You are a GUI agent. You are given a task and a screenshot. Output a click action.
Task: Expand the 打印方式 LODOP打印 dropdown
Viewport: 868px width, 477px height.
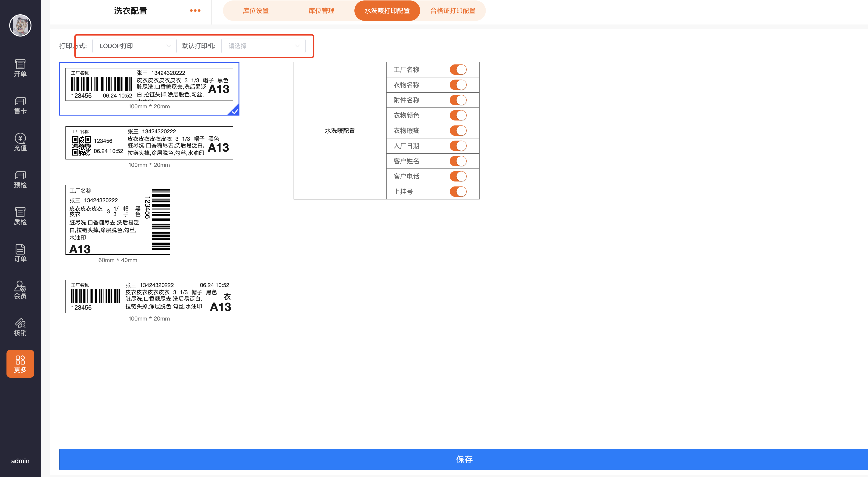[134, 46]
